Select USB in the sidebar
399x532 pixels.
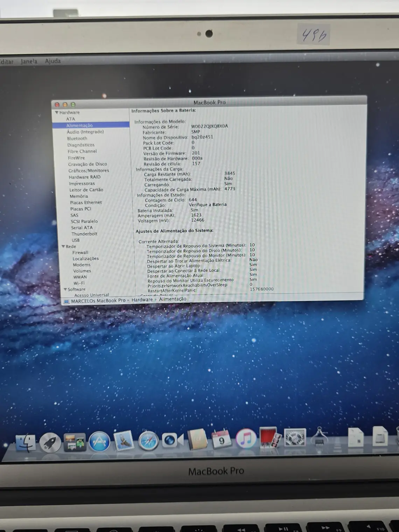[76, 240]
